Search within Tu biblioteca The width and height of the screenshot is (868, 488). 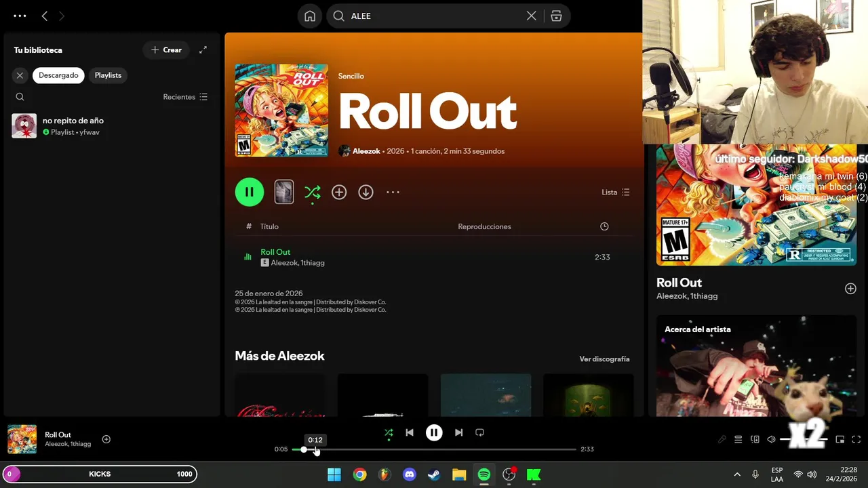pyautogui.click(x=20, y=97)
